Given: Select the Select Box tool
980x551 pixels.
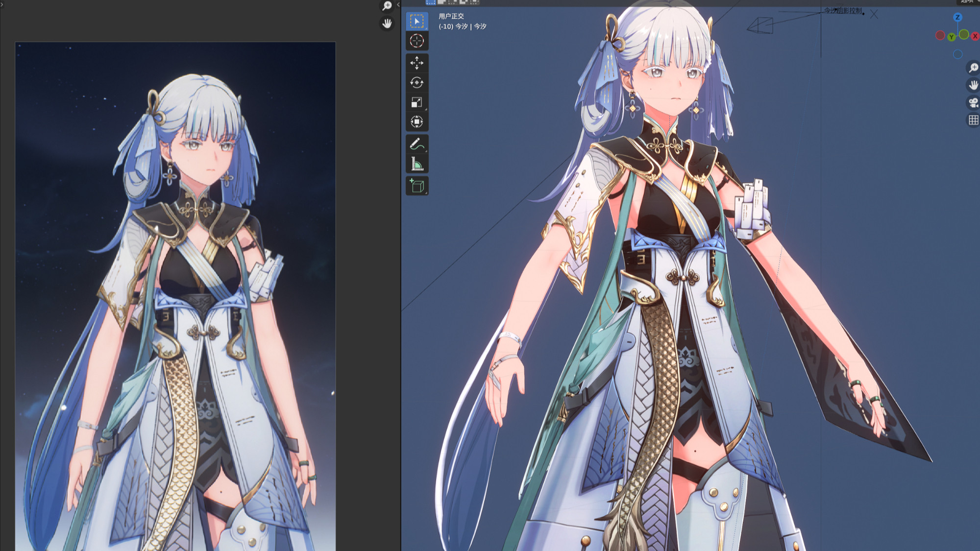Looking at the screenshot, I should point(417,22).
